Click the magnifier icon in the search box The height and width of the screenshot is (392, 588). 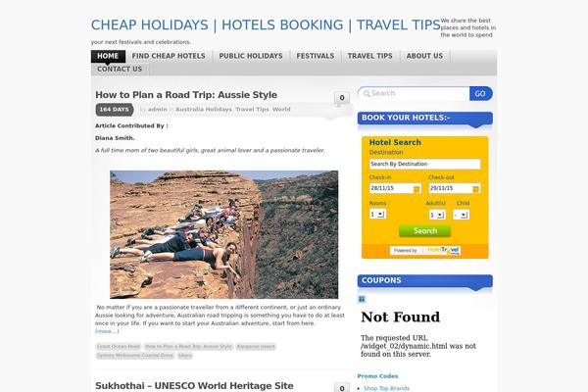(367, 94)
